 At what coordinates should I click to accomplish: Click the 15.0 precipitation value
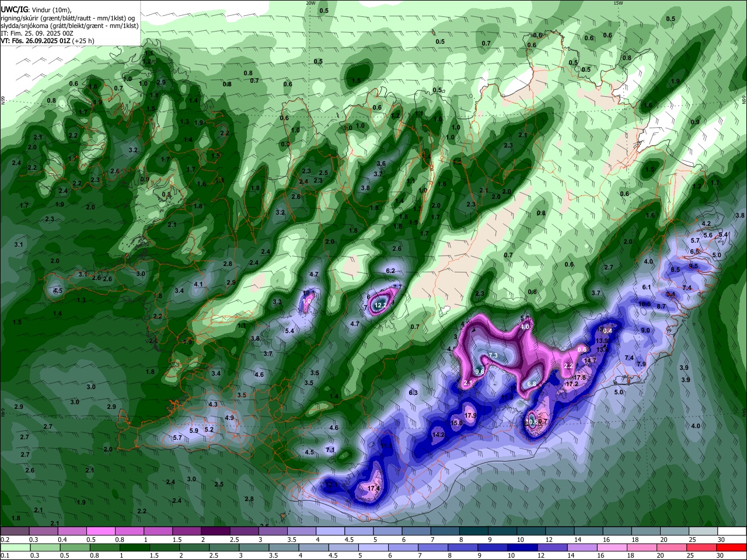457,423
